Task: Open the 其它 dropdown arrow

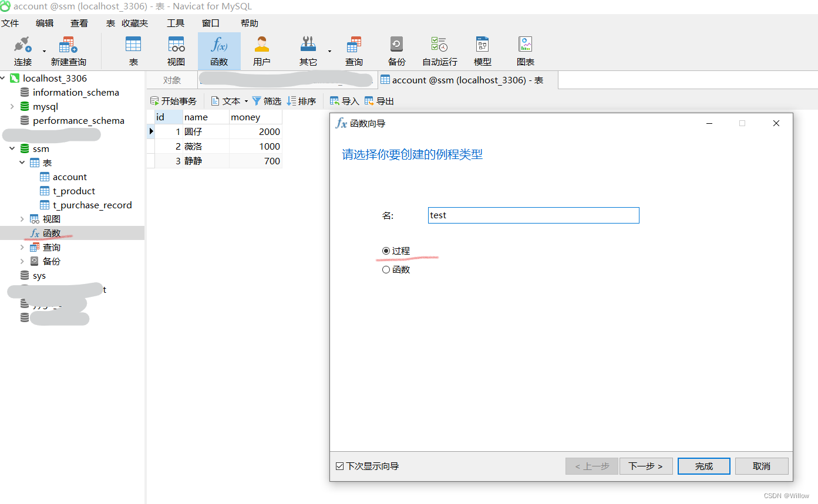Action: click(329, 51)
